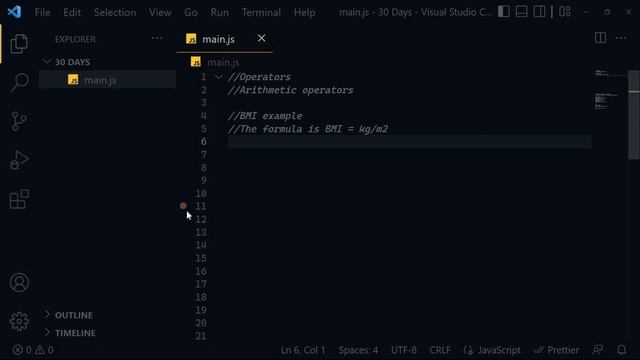The height and width of the screenshot is (360, 640).
Task: Open the Edit menu
Action: 72,12
